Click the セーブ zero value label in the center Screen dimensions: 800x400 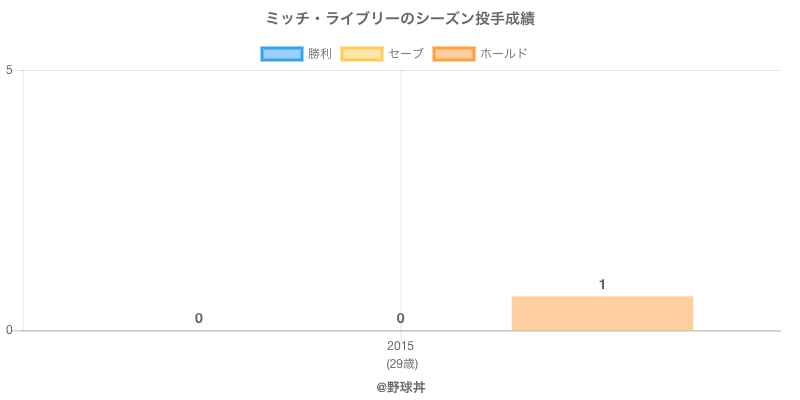point(400,319)
